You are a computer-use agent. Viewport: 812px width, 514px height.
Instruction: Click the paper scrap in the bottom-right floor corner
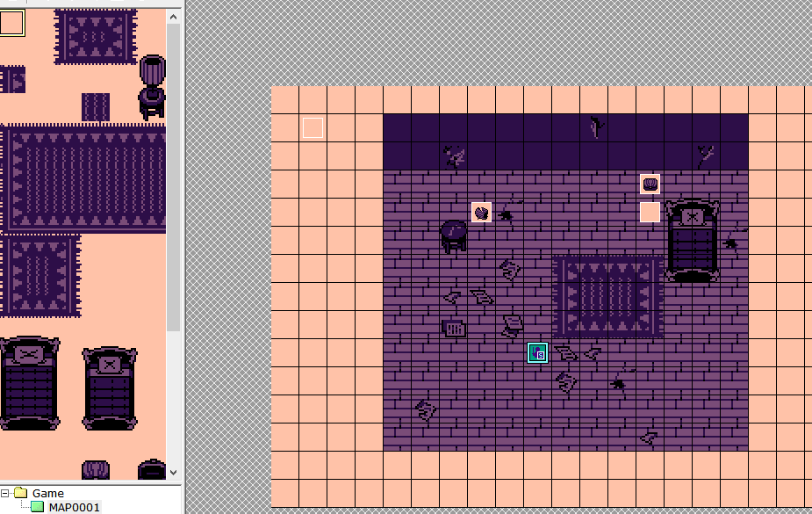(649, 438)
